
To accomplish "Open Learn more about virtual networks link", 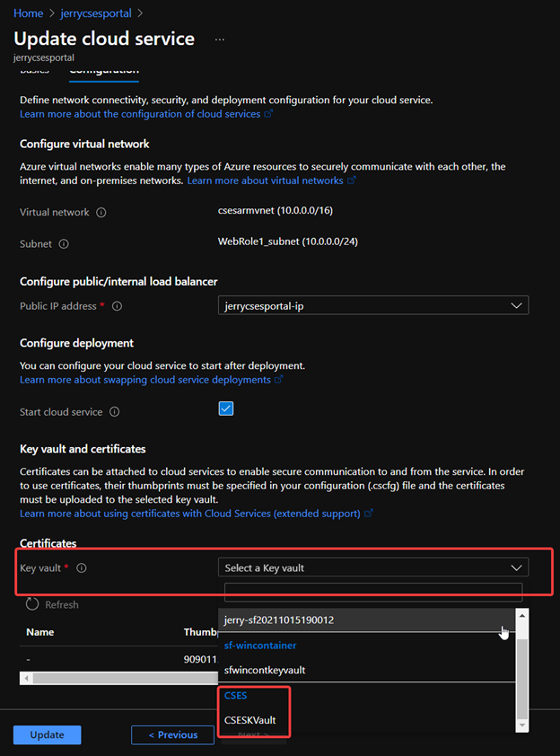I will pyautogui.click(x=265, y=180).
